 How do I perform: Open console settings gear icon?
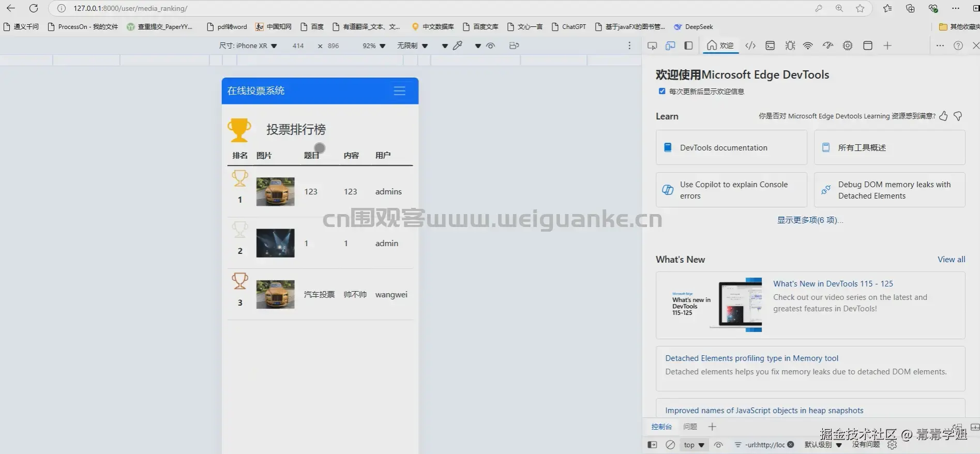coord(892,445)
